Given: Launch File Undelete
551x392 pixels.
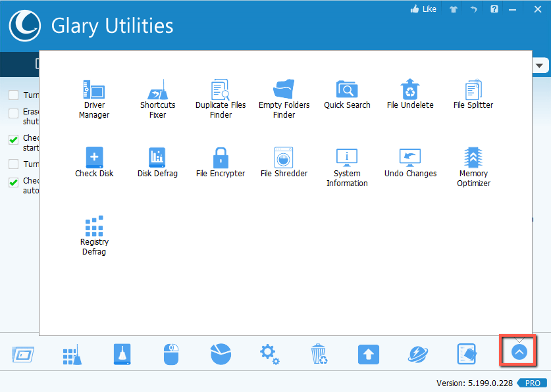Looking at the screenshot, I should (410, 95).
